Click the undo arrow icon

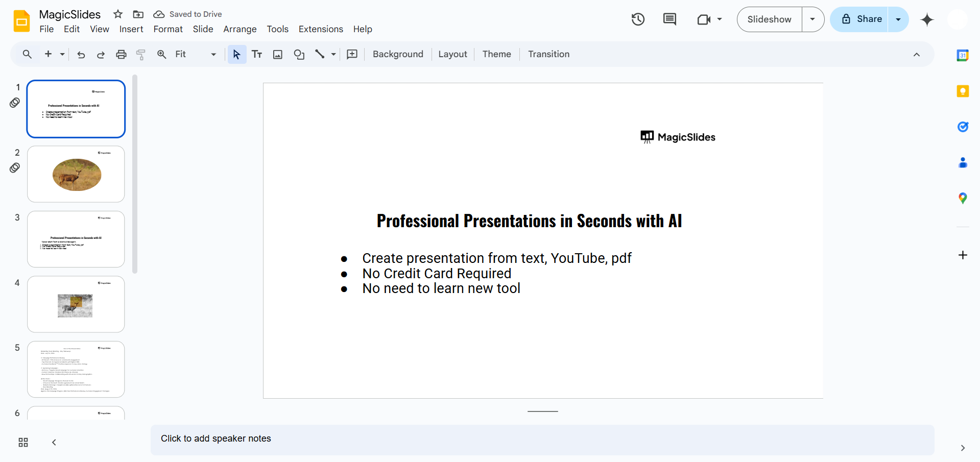point(81,54)
